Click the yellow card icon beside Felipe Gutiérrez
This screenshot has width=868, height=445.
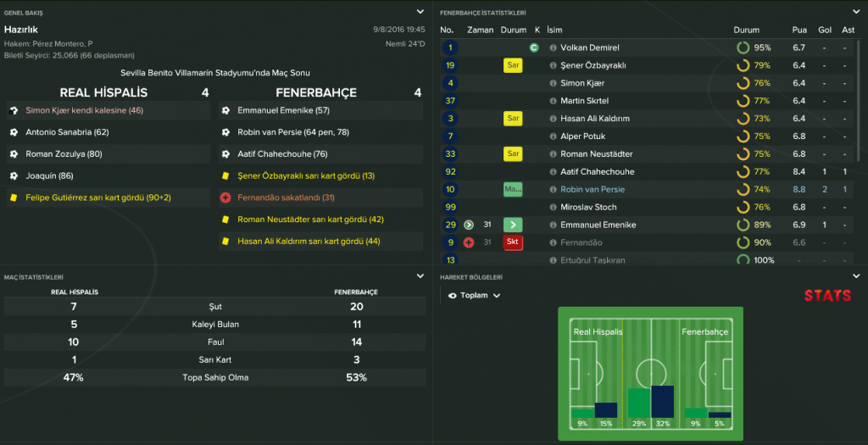click(x=14, y=197)
